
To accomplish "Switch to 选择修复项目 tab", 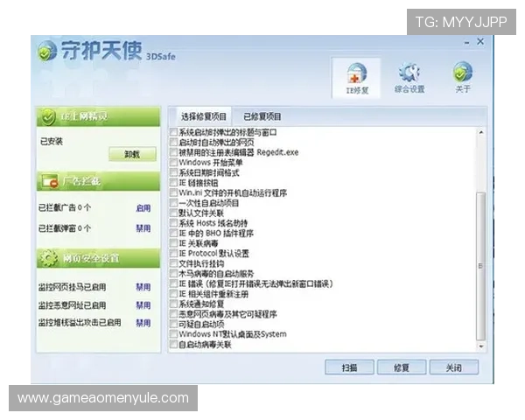I will [204, 116].
